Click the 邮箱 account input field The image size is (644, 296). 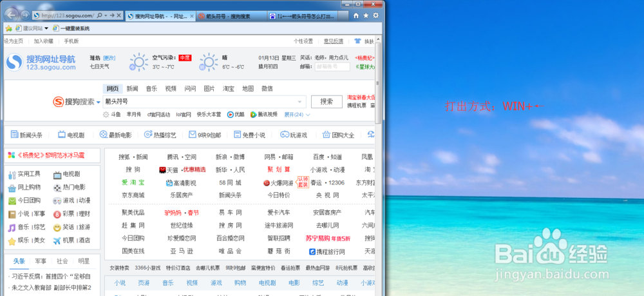[332, 66]
